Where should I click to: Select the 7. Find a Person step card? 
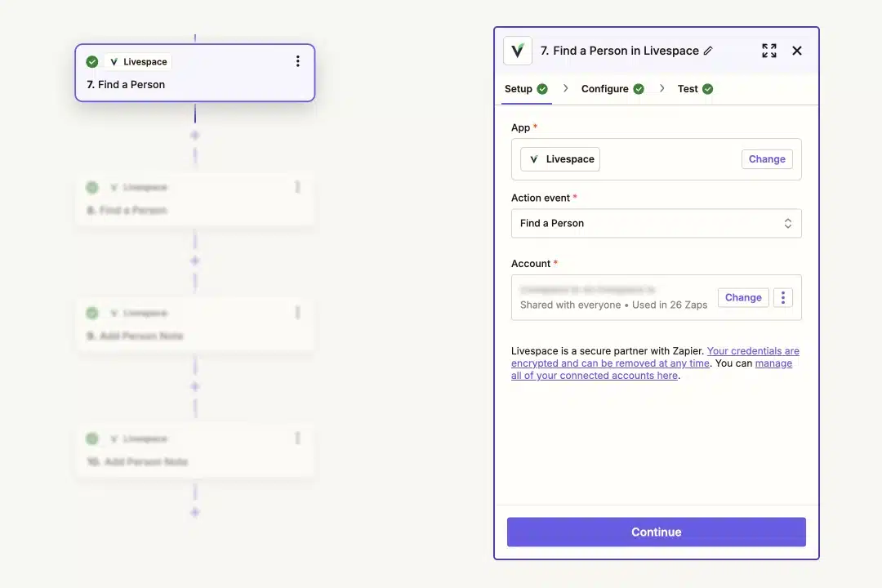pos(194,73)
